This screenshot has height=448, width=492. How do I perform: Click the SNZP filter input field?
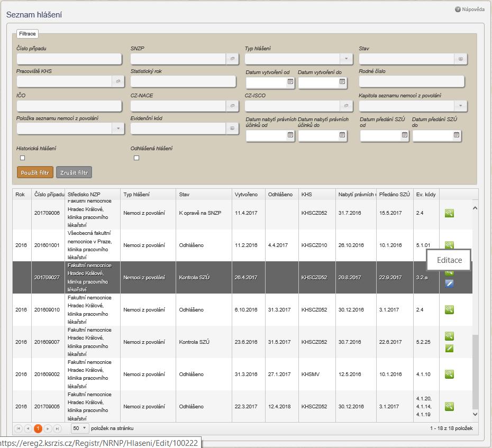pos(178,59)
